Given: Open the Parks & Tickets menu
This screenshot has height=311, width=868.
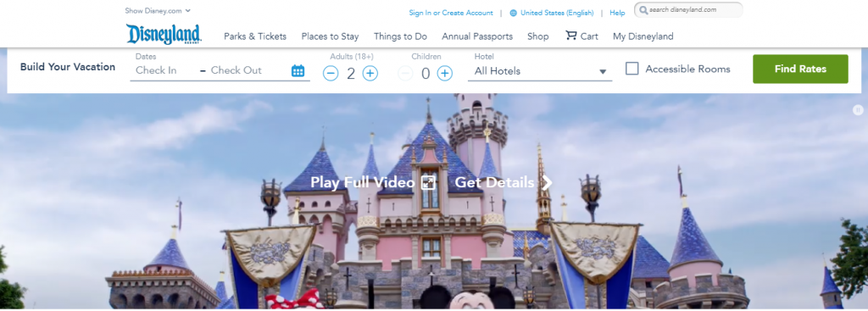Looking at the screenshot, I should pyautogui.click(x=255, y=36).
